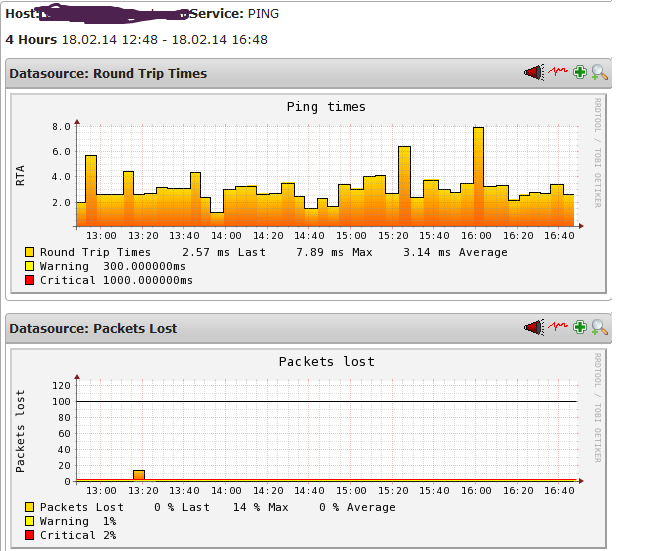Viewport: 647px width, 551px height.
Task: Click red Critical 1000ms legend swatch
Action: pyautogui.click(x=30, y=281)
